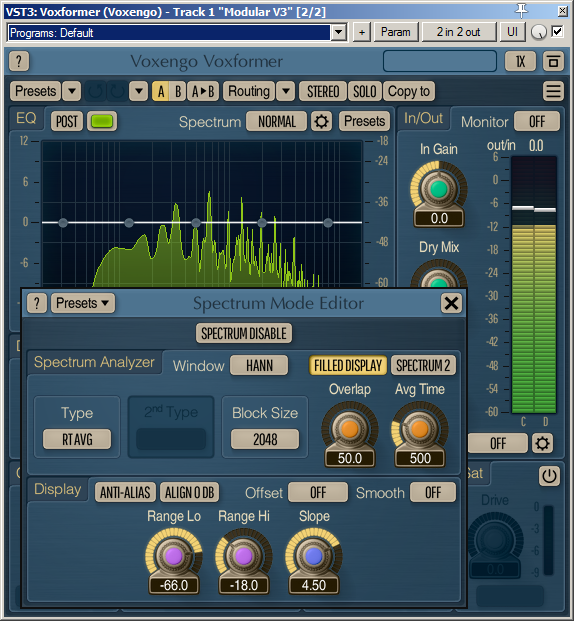Select the fourth EQ band point
574x621 pixels.
pyautogui.click(x=262, y=223)
